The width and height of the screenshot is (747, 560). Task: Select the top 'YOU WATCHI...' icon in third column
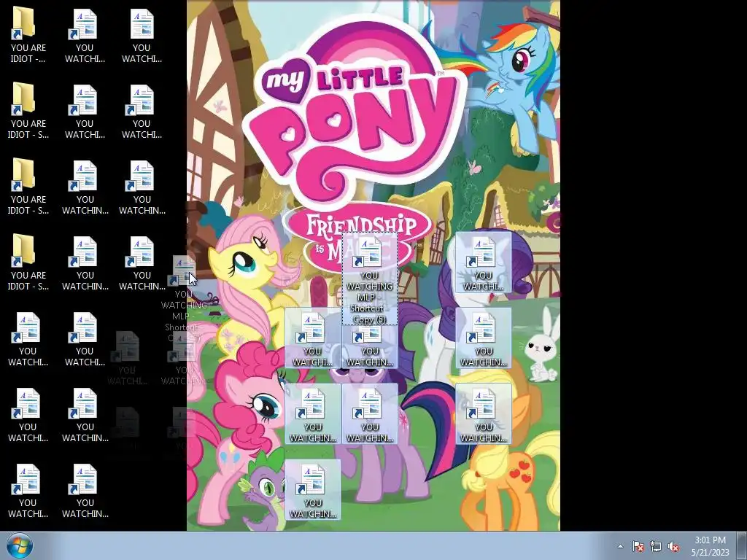pos(142,35)
